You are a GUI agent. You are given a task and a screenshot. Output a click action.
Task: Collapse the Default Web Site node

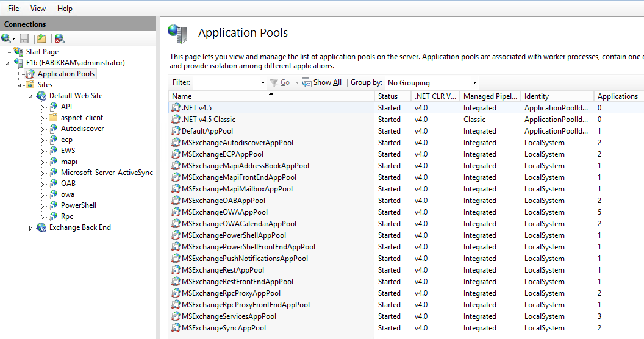30,96
